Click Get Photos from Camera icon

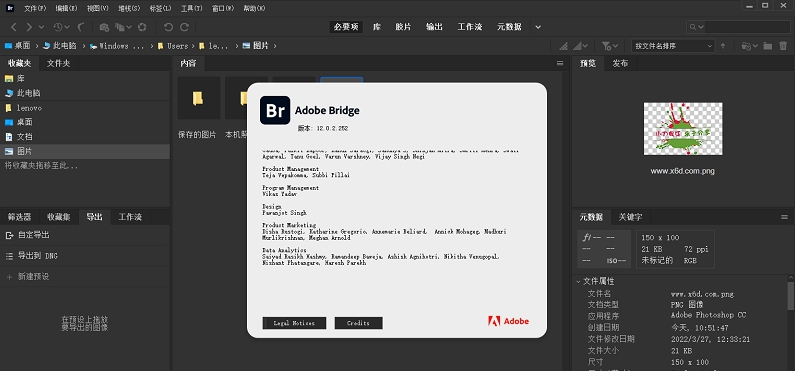pyautogui.click(x=104, y=27)
